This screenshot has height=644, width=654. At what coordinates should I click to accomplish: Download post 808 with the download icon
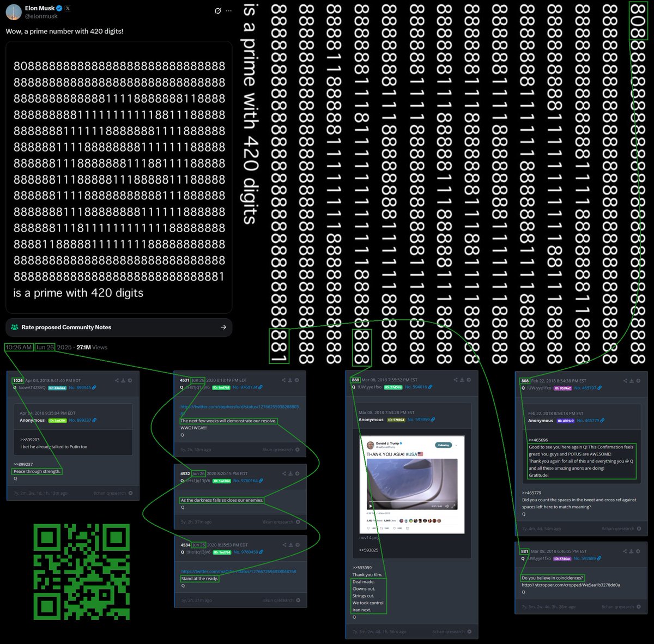pos(632,380)
